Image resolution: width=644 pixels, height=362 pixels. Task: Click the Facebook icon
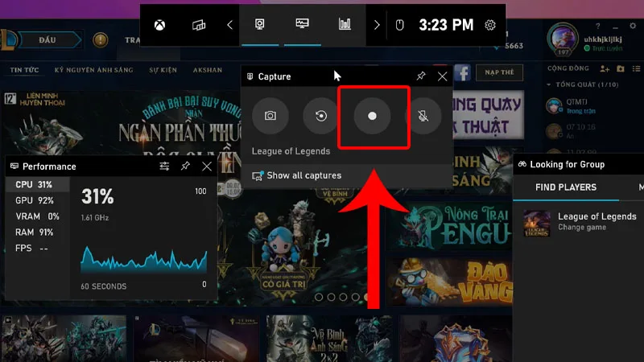pos(463,72)
